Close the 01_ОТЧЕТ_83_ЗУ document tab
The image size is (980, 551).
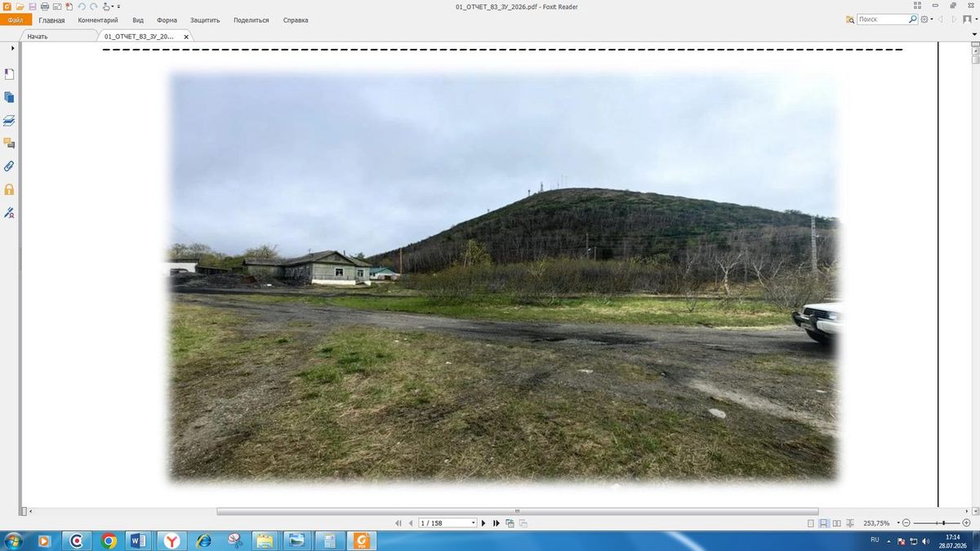(x=186, y=37)
